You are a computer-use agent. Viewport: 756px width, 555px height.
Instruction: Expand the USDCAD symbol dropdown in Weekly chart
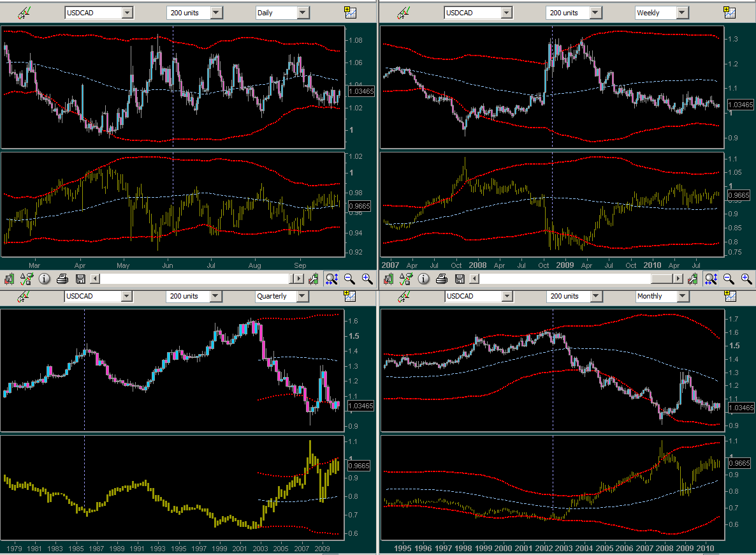tap(506, 13)
